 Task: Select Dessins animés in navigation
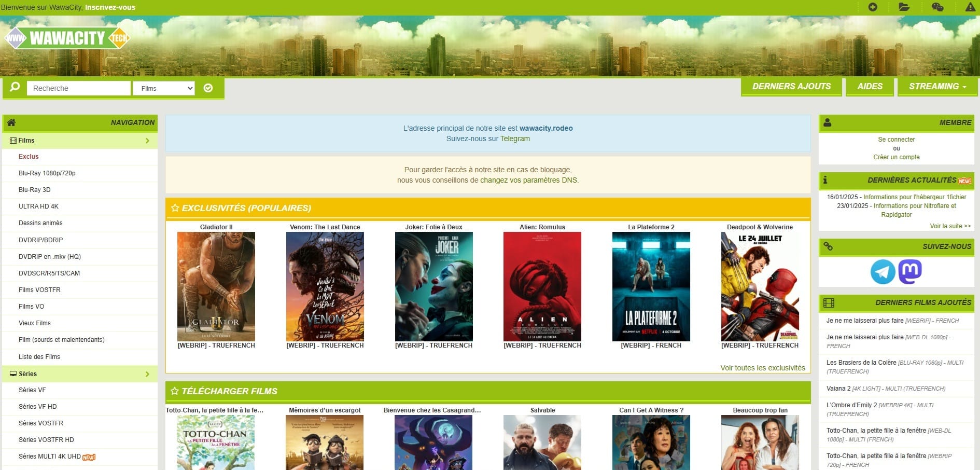pyautogui.click(x=40, y=223)
